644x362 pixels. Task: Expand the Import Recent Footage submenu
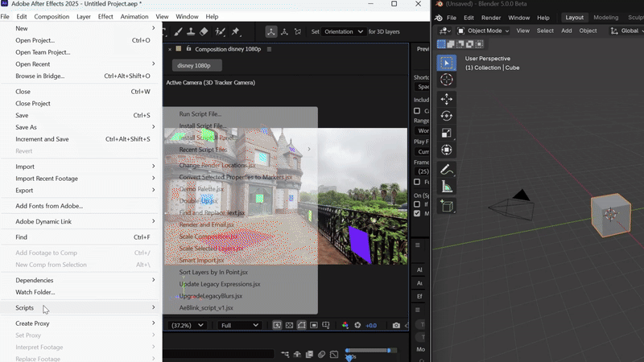81,179
